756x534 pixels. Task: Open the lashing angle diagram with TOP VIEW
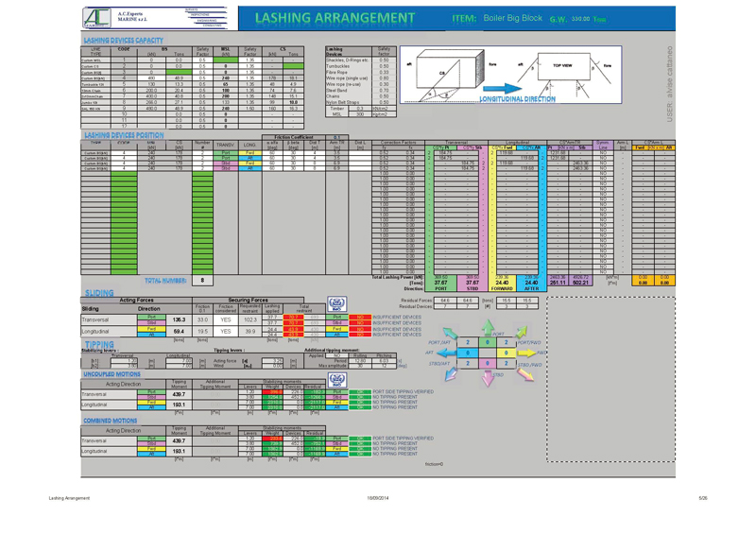pyautogui.click(x=510, y=75)
